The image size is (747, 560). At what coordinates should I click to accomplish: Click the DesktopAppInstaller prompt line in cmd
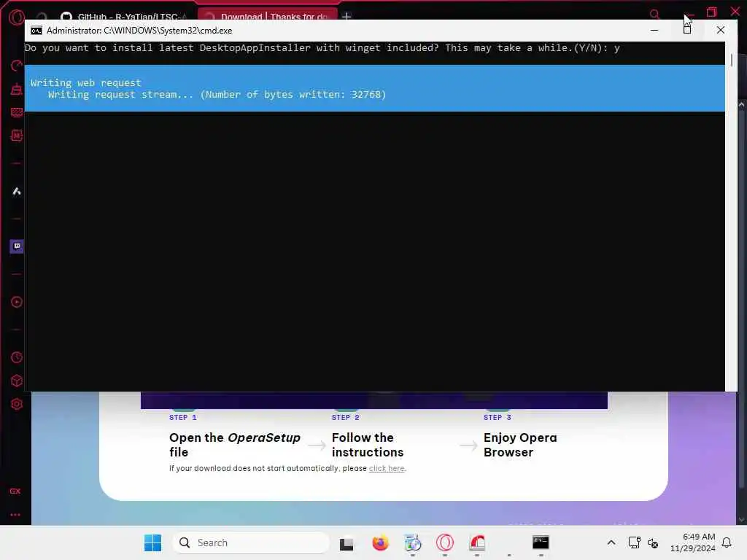coord(322,47)
